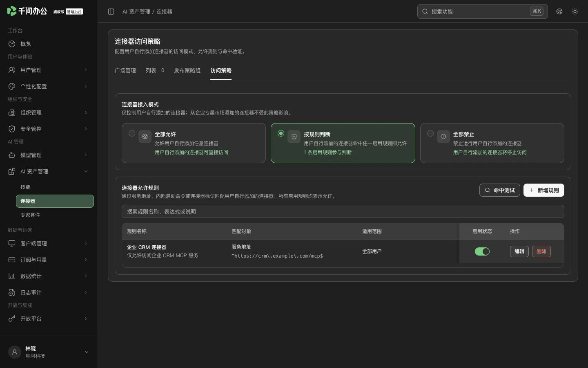Click the 个性化配置 palette icon
Viewport: 588px width, 368px height.
pyautogui.click(x=12, y=86)
